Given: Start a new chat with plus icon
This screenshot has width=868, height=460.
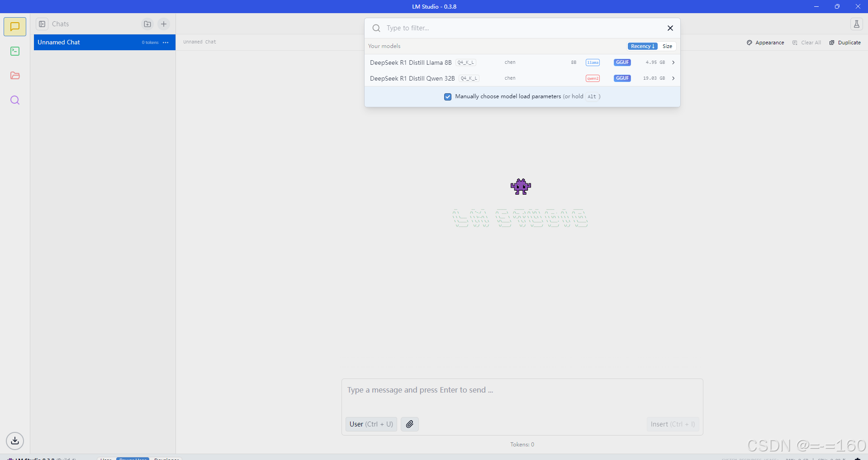Looking at the screenshot, I should (164, 24).
